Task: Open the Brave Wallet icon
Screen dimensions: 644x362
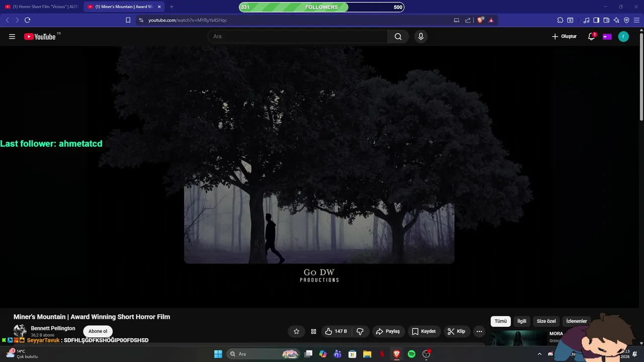Action: (606, 20)
